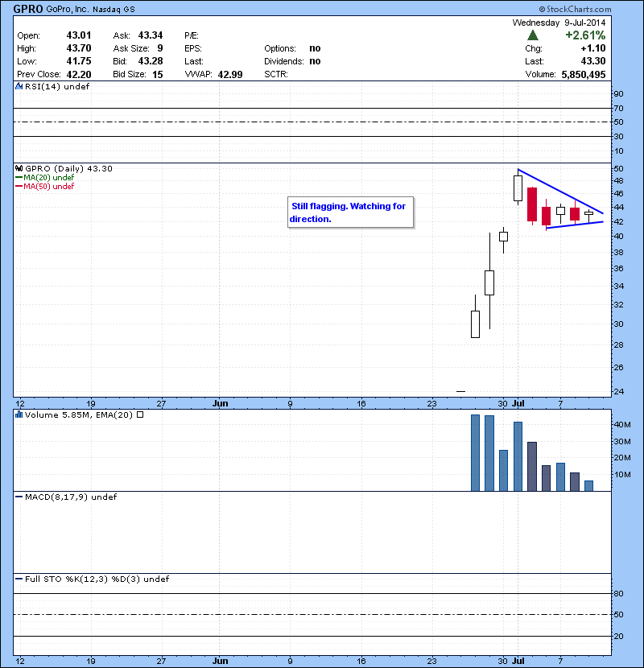Click the Options label
644x668 pixels.
(x=280, y=48)
